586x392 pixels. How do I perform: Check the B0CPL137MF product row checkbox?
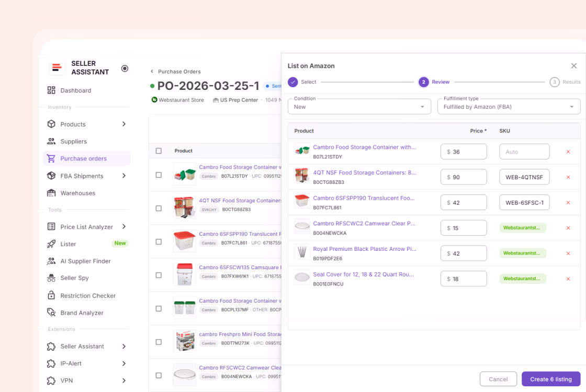[159, 308]
